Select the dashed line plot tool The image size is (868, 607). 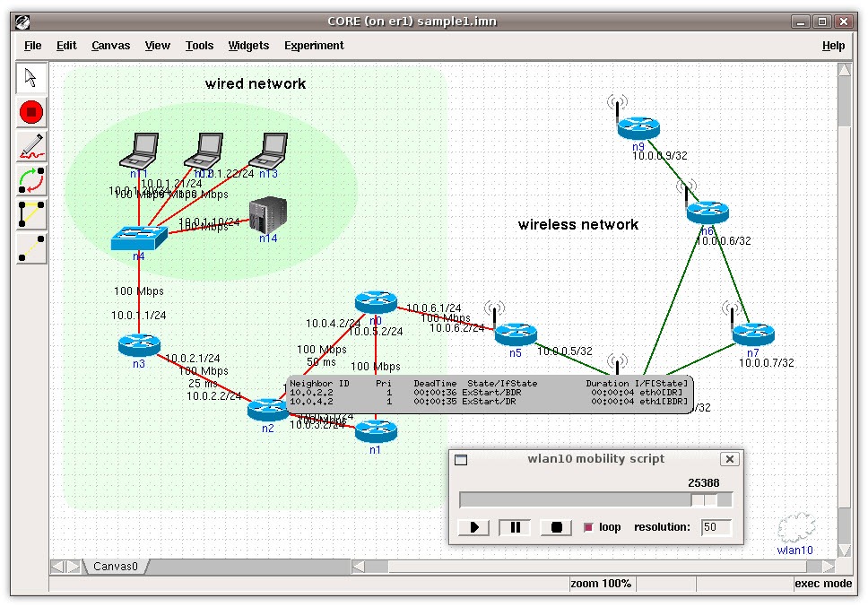(31, 248)
